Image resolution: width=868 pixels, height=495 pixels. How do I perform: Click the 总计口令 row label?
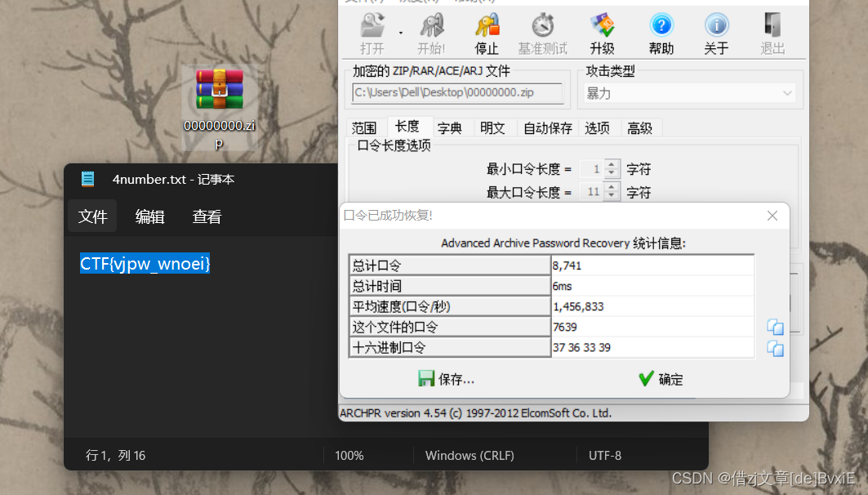(x=449, y=265)
